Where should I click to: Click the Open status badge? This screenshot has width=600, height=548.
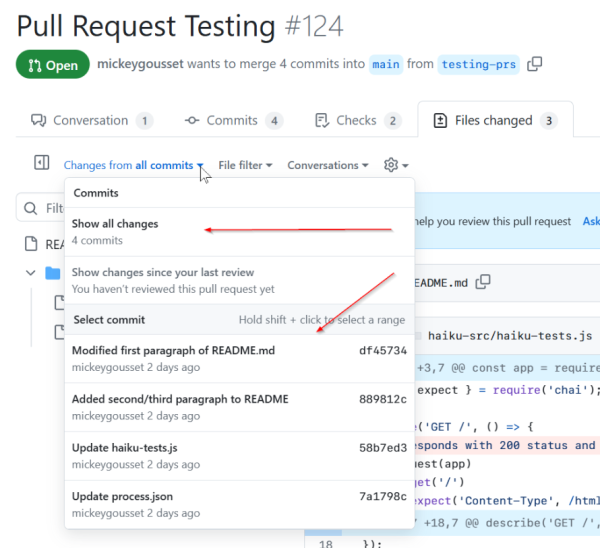point(53,65)
